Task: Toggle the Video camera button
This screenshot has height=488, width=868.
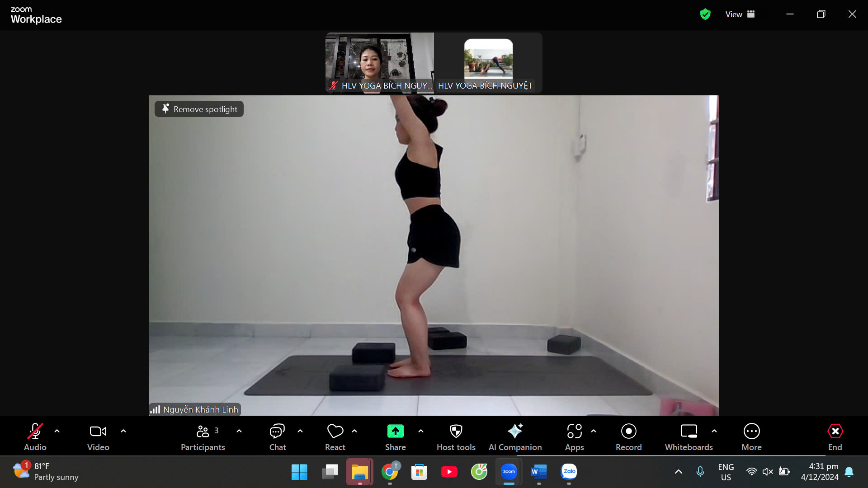Action: pos(98,432)
